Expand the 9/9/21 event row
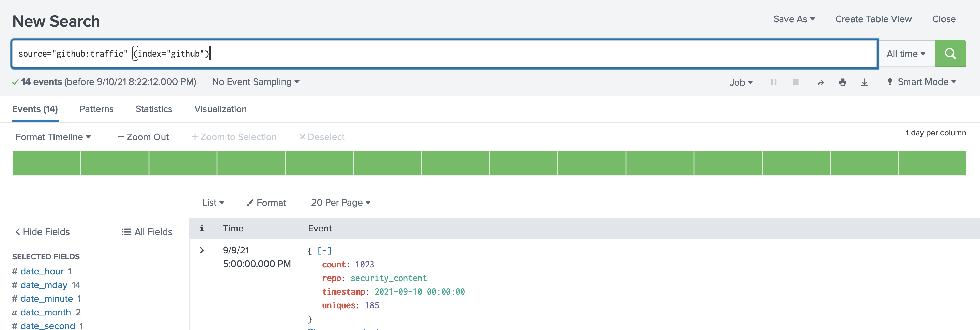Viewport: 980px width, 330px height. [x=202, y=250]
